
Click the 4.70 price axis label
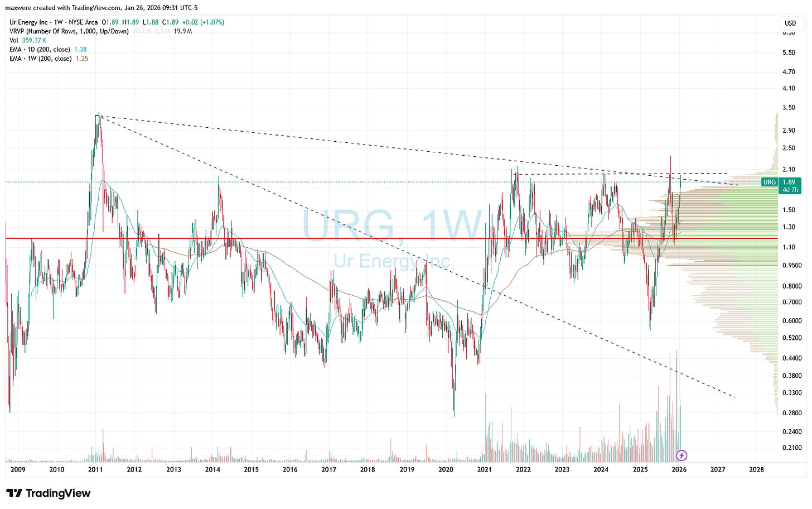coord(789,72)
